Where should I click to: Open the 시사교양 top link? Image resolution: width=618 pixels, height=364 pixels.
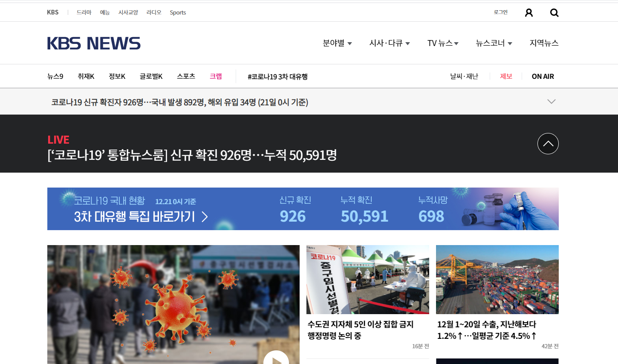pos(128,12)
